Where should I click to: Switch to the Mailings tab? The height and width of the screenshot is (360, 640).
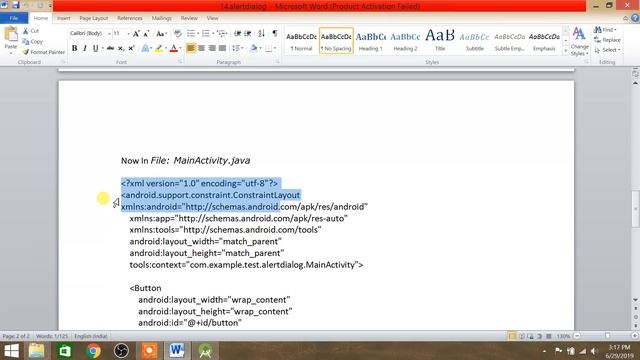coord(162,18)
